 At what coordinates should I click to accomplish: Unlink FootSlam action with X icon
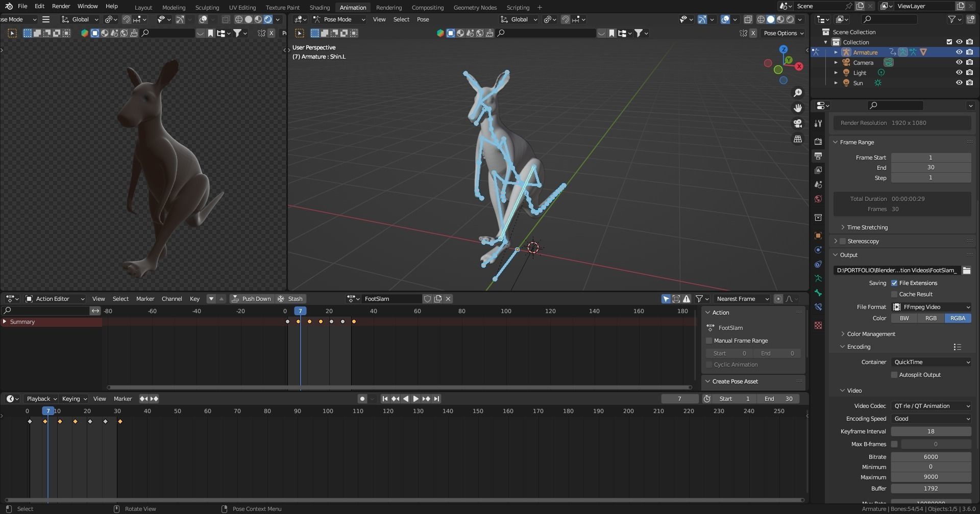pyautogui.click(x=448, y=299)
